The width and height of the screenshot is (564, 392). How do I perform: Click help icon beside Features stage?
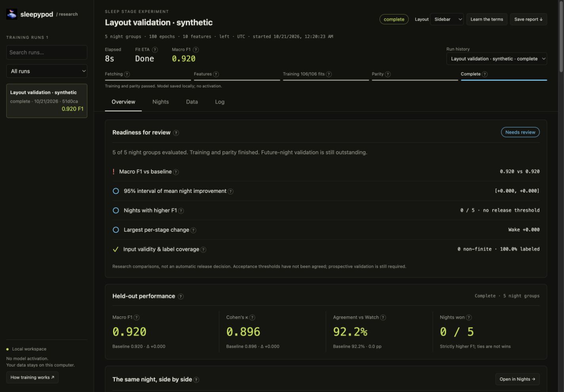tap(216, 74)
